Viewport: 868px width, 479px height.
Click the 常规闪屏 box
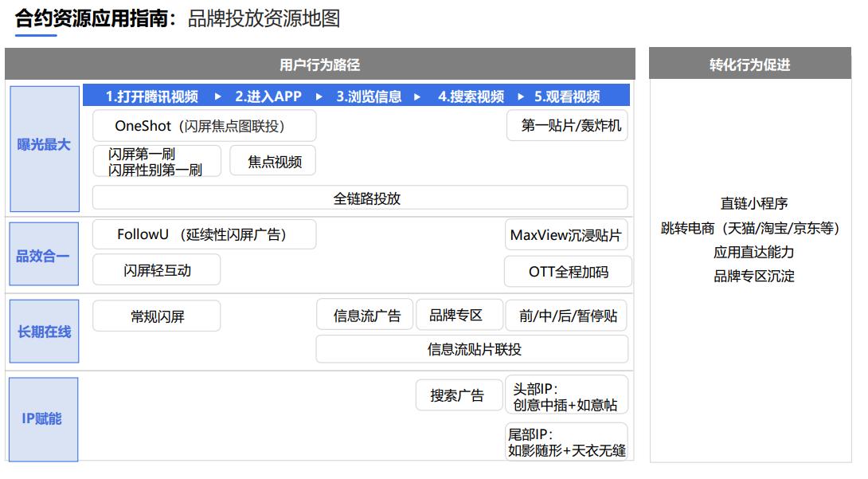pyautogui.click(x=156, y=316)
